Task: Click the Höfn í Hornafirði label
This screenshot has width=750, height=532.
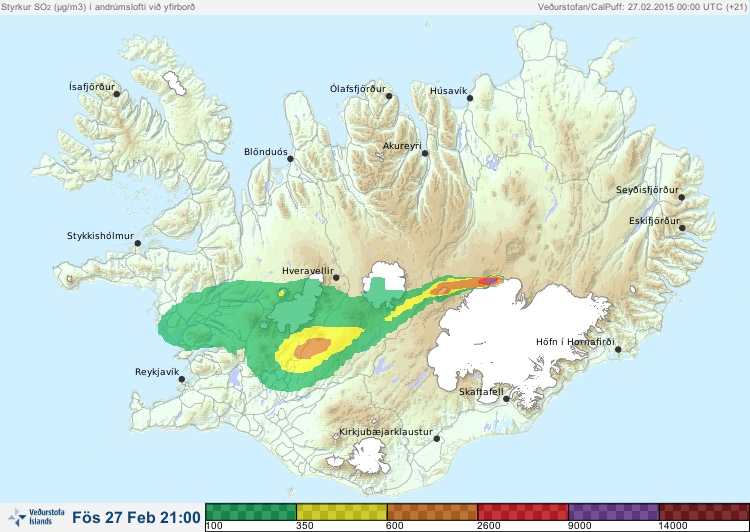Action: [575, 342]
